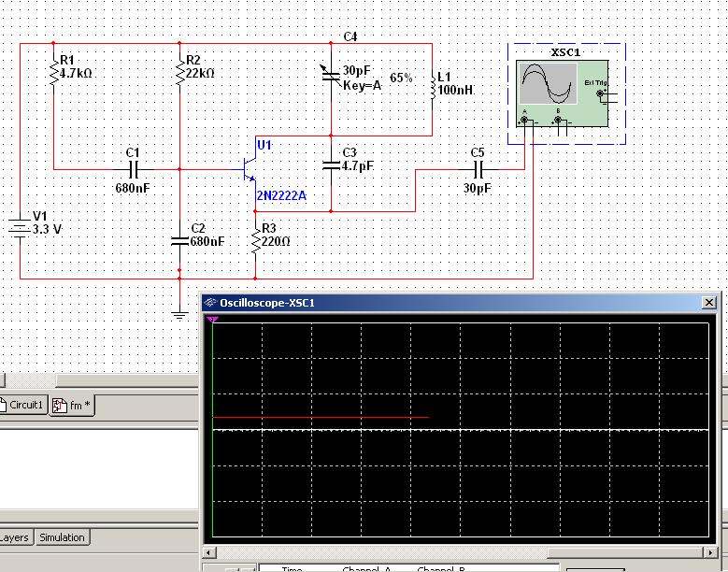728x572 pixels.
Task: Click the fm tab's schematic icon
Action: point(59,406)
